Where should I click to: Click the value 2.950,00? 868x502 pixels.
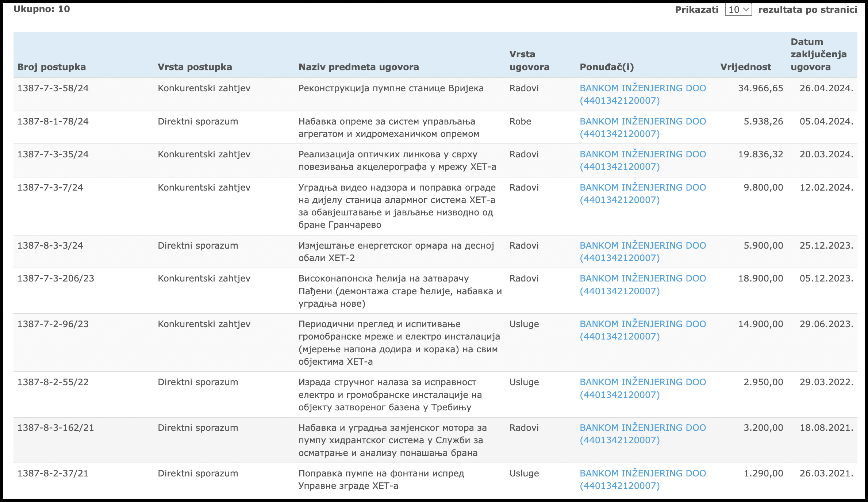coord(764,382)
